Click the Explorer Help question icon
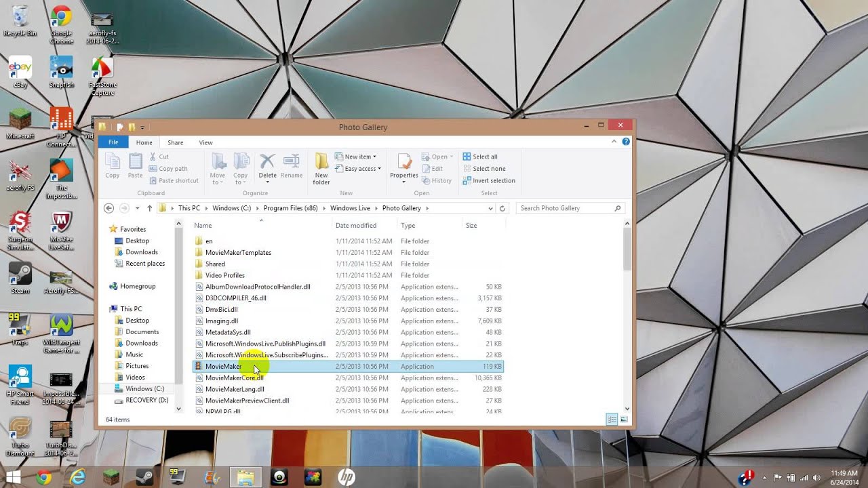 point(626,142)
